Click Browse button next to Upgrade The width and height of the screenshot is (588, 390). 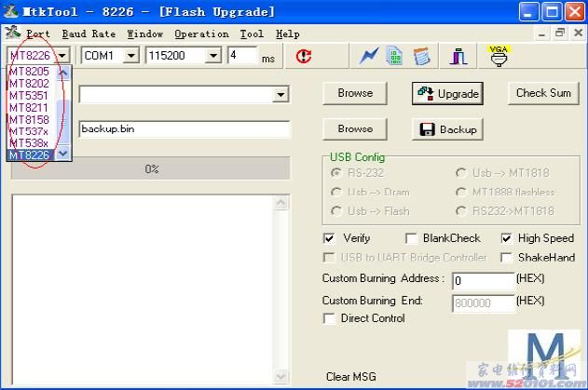tap(355, 93)
